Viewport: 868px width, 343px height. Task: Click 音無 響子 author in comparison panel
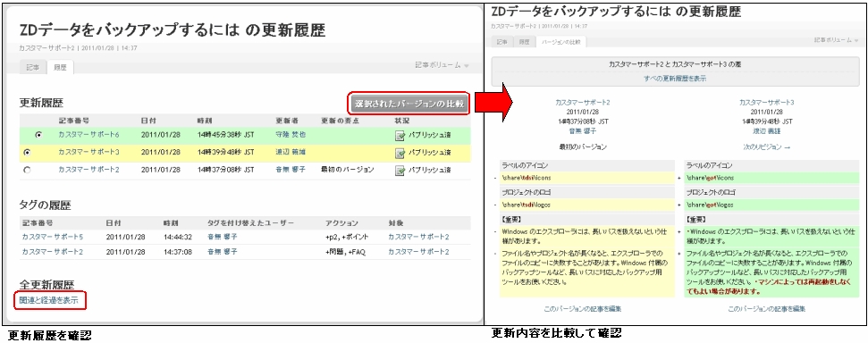pyautogui.click(x=583, y=131)
